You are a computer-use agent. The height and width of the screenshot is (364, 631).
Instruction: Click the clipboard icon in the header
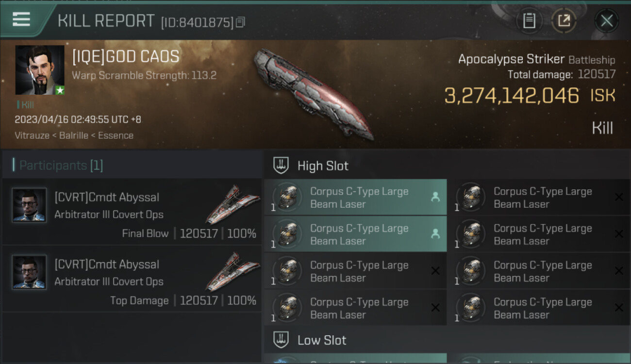pyautogui.click(x=529, y=20)
